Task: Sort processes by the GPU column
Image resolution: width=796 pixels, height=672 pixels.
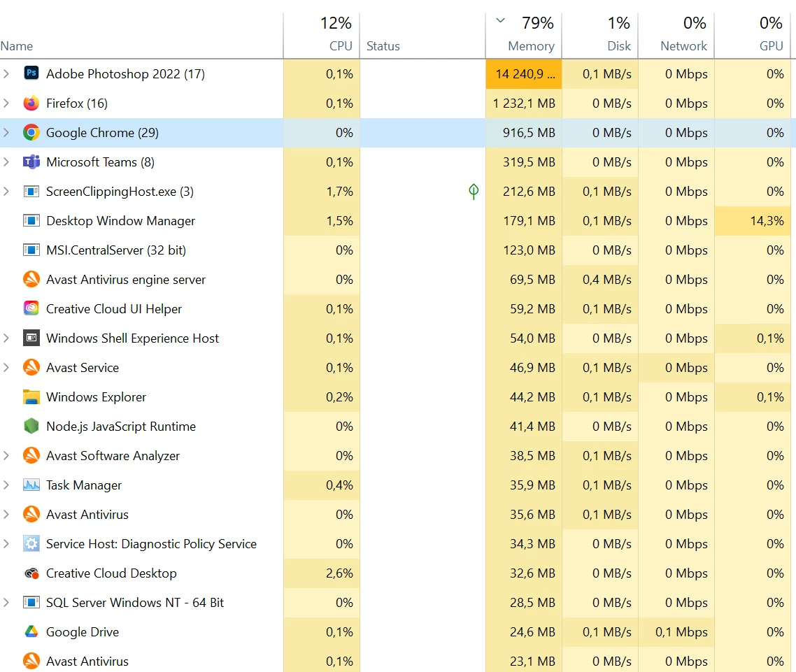Action: (753, 36)
